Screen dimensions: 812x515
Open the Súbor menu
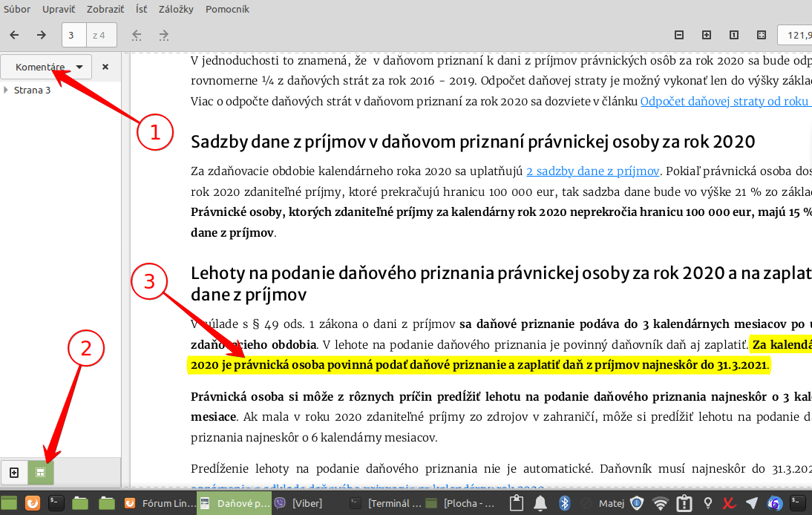point(17,10)
